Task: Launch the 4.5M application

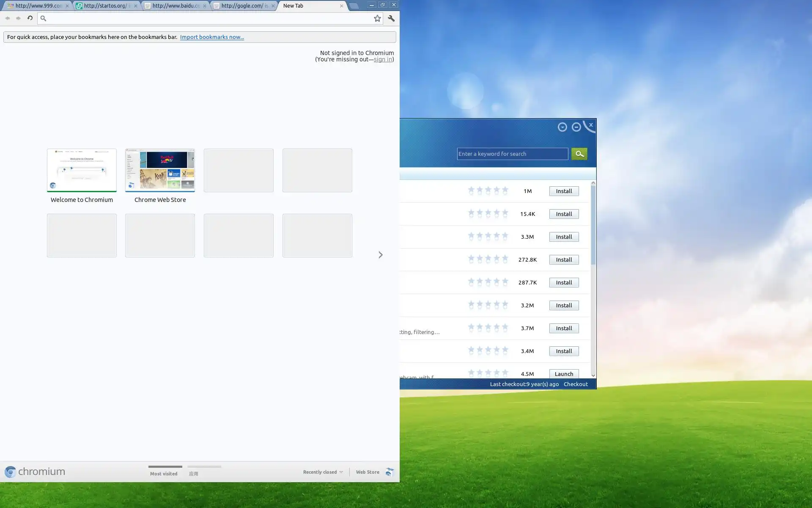Action: (564, 374)
